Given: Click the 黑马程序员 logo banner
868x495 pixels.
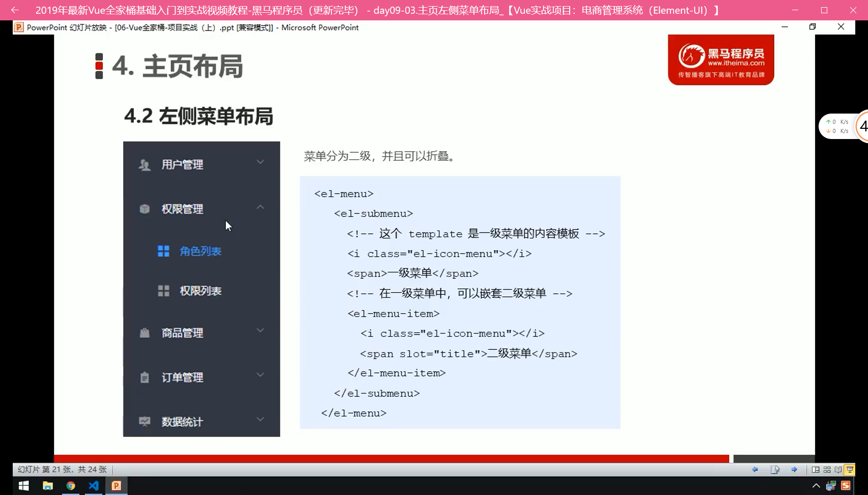Looking at the screenshot, I should click(721, 60).
